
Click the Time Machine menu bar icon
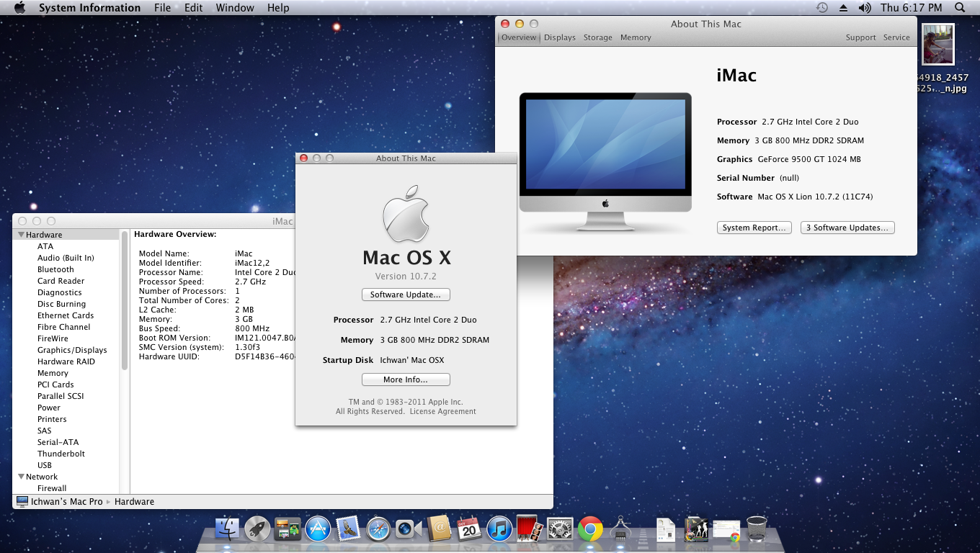click(x=822, y=8)
